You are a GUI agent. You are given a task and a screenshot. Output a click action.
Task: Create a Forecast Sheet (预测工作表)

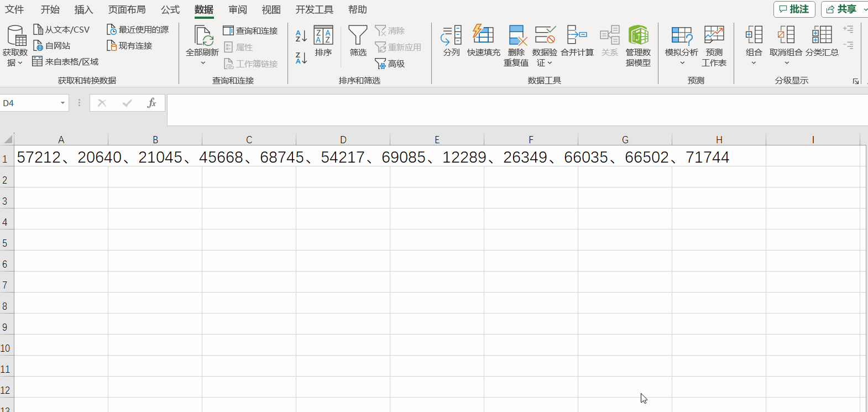point(714,46)
